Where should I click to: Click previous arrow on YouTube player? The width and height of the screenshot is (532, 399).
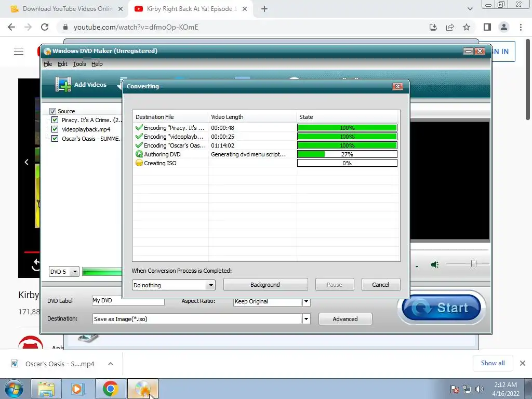[26, 162]
